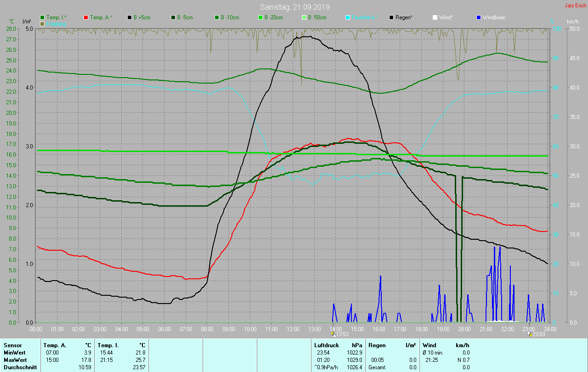Click the olive Luftdruck legend square
This screenshot has height=372, width=588.
click(42, 23)
